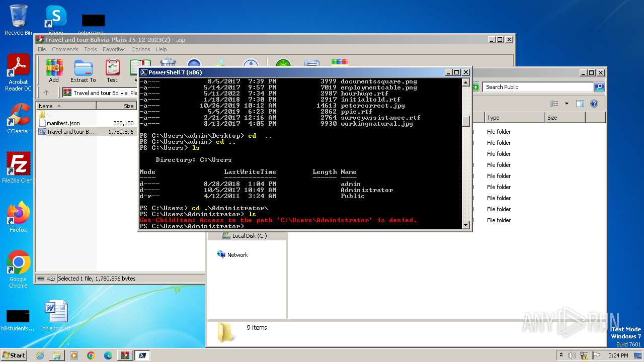Screen dimensions: 644x362
Task: Show hidden tray icons arrow
Action: (x=561, y=355)
